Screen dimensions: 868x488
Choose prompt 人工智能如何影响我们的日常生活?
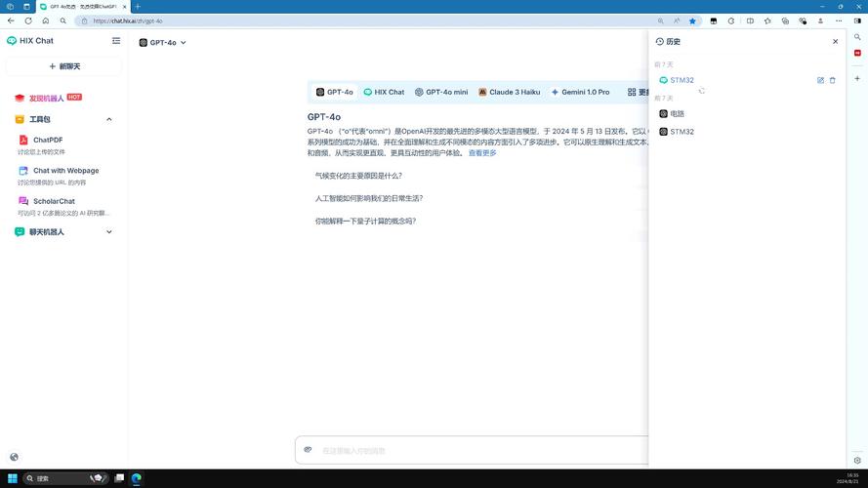point(369,199)
